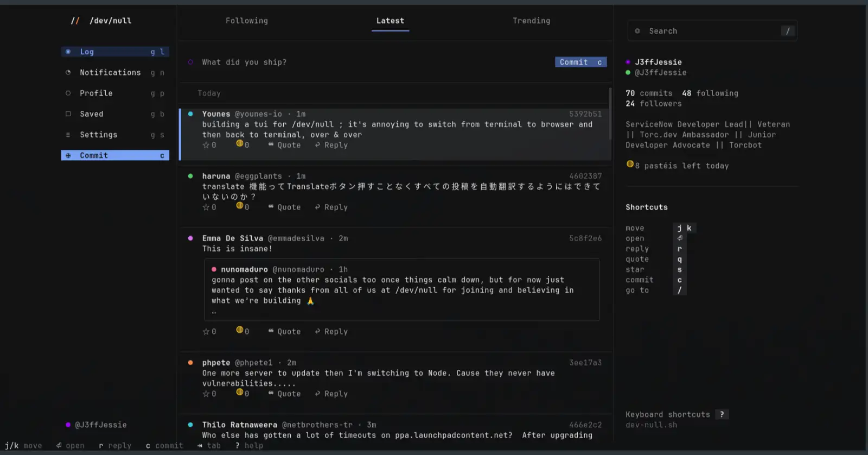The width and height of the screenshot is (868, 455).
Task: Open commit hash 5392b51
Action: tap(585, 114)
